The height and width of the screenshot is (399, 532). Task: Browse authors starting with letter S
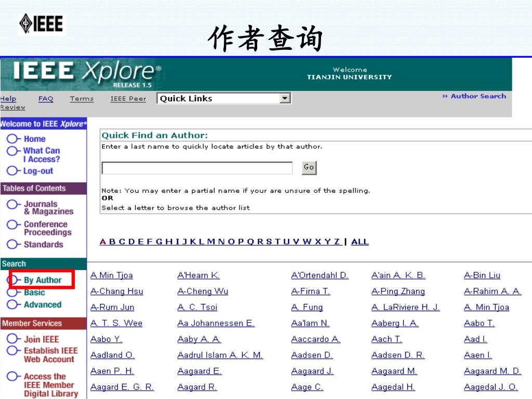[269, 242]
